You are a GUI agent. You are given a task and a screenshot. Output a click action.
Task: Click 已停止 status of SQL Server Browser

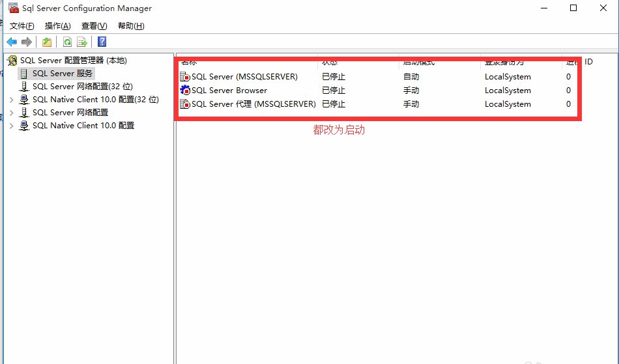pos(334,91)
